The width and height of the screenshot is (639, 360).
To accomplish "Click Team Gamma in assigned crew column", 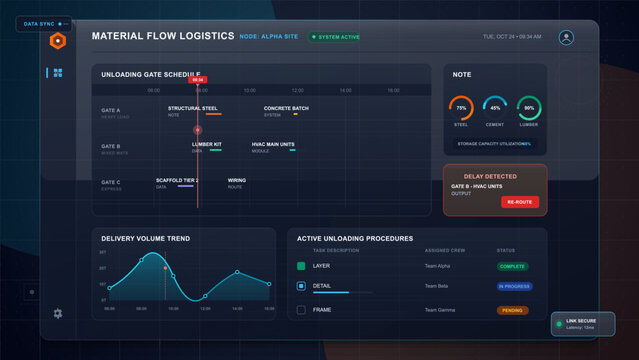I will [440, 310].
